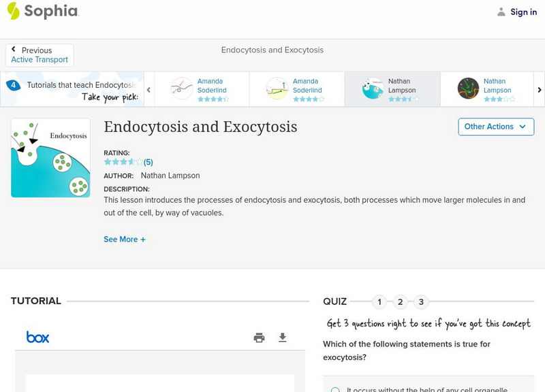Click the Sign in link

524,12
